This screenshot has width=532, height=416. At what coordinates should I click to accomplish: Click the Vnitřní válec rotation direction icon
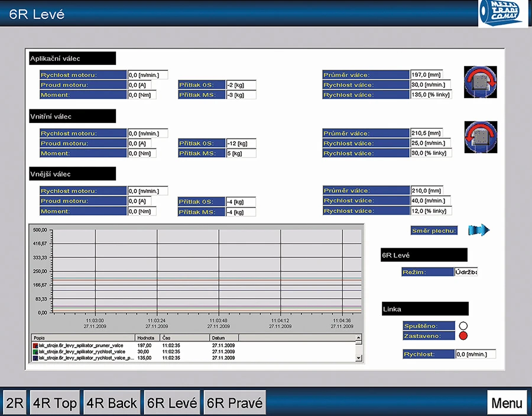480,137
